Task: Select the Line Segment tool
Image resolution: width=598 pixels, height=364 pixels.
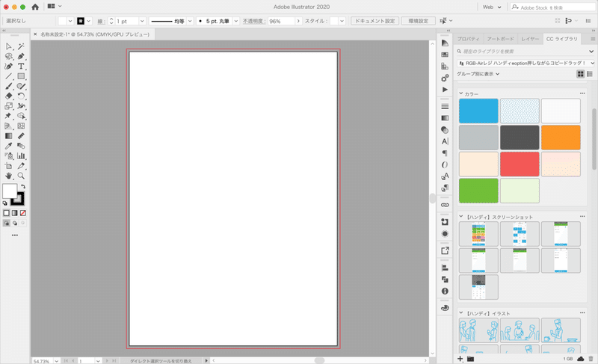Action: [8, 76]
